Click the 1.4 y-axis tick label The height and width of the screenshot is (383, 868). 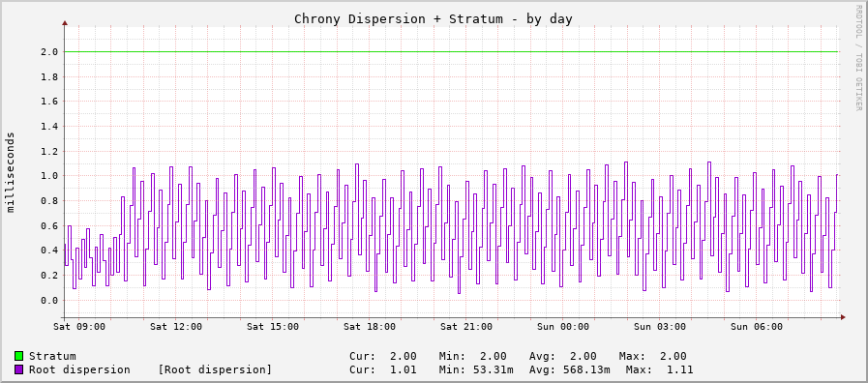tap(49, 126)
